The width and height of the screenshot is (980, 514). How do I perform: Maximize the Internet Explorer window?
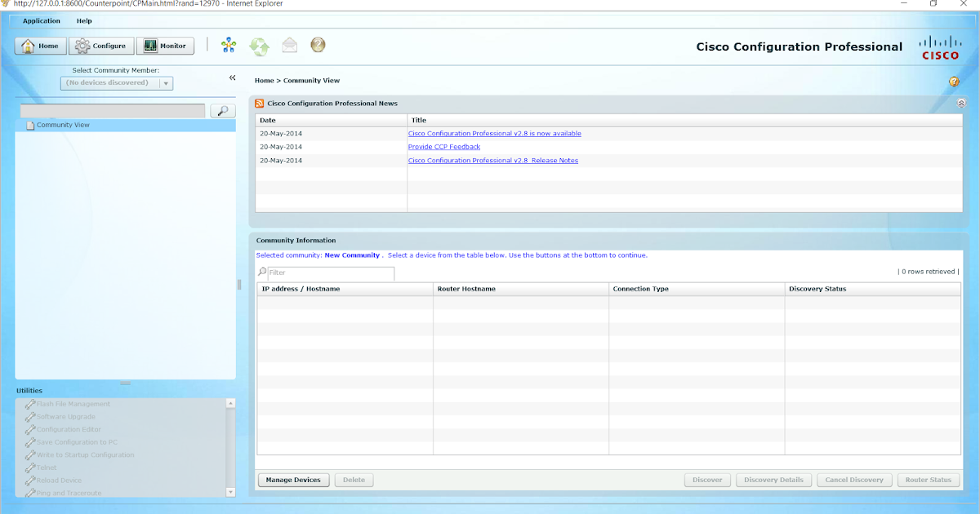[x=933, y=4]
